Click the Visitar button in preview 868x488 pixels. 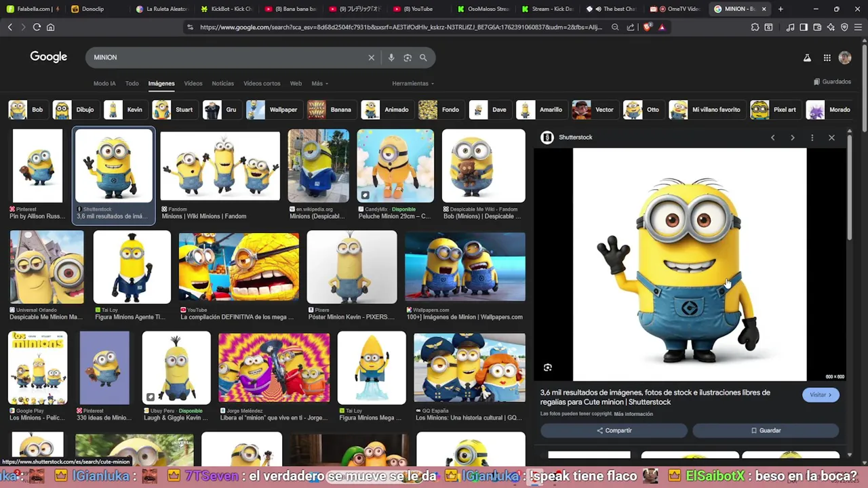(x=821, y=394)
